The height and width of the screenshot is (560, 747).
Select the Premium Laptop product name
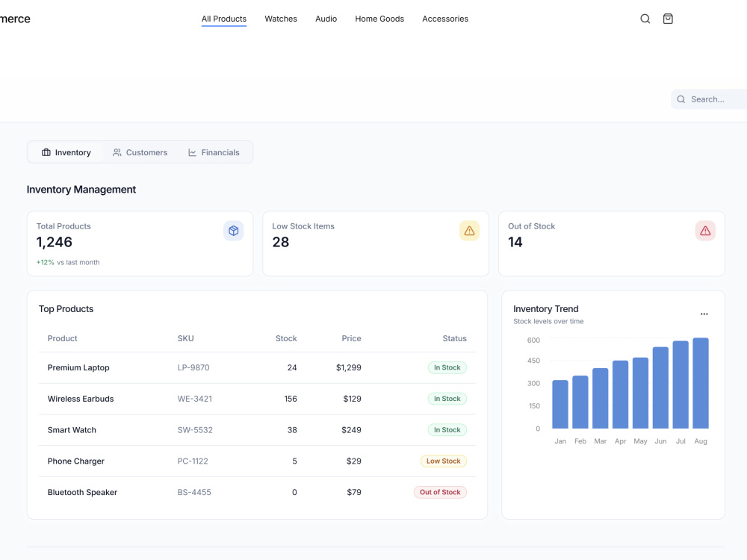click(x=78, y=367)
